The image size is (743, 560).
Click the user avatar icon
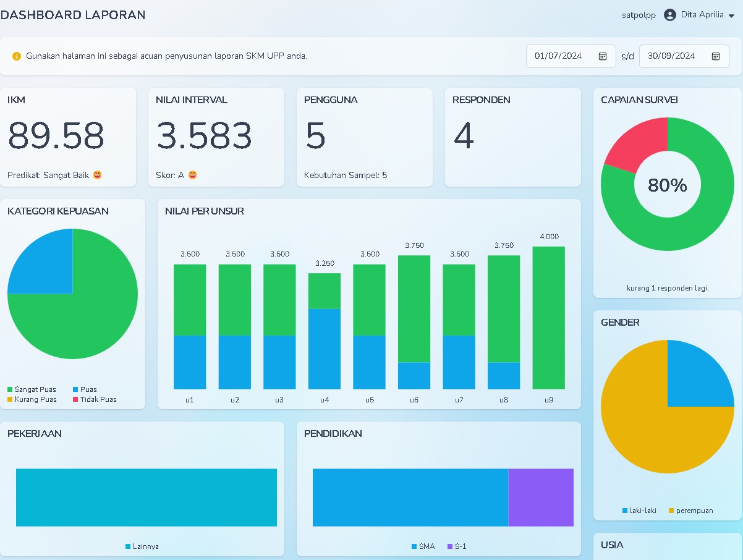click(669, 15)
